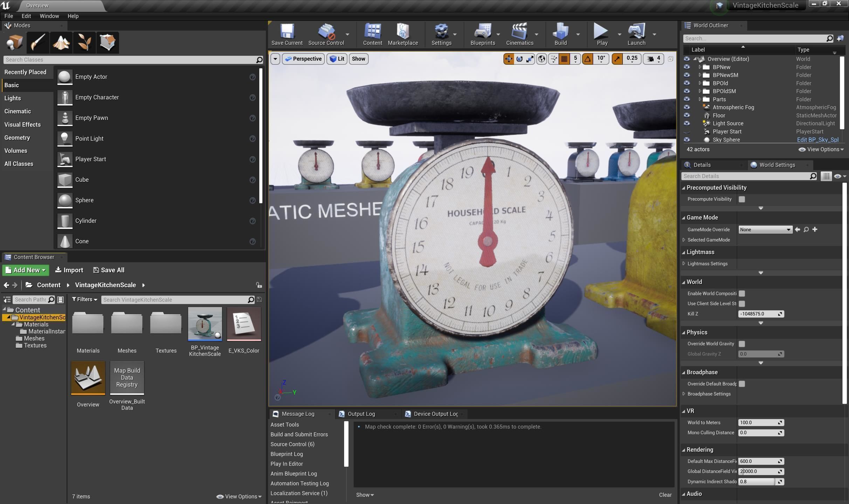Check Override Default Broadphase
849x504 pixels.
click(741, 384)
